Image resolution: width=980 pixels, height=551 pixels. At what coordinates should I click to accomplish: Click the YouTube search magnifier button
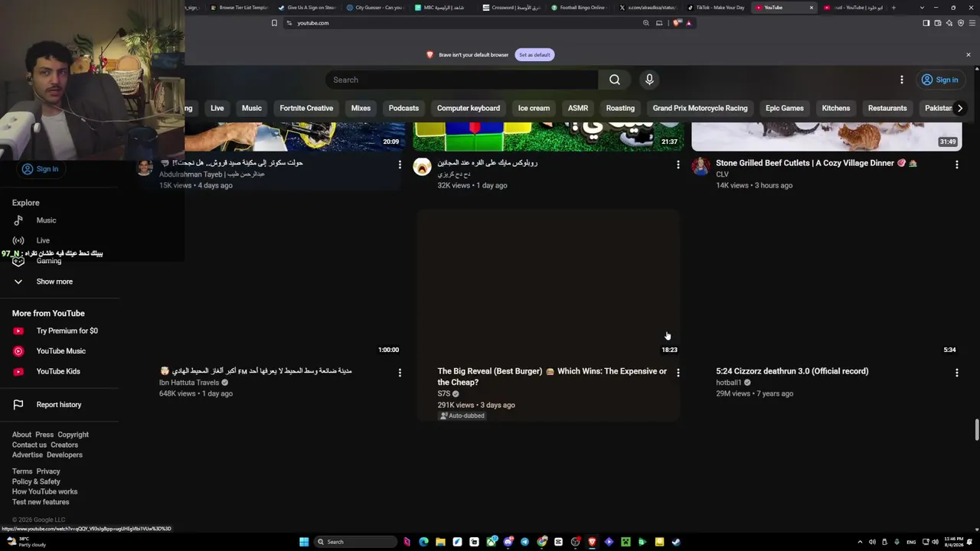click(614, 80)
